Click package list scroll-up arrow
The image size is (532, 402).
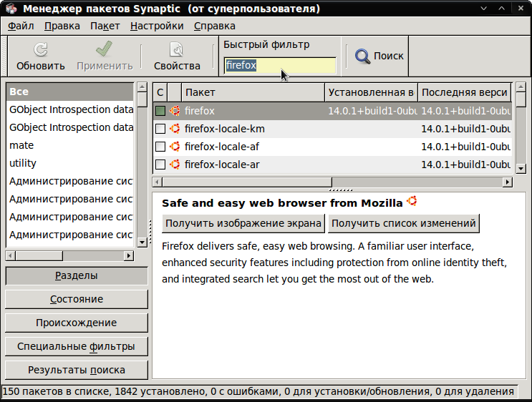(x=521, y=87)
